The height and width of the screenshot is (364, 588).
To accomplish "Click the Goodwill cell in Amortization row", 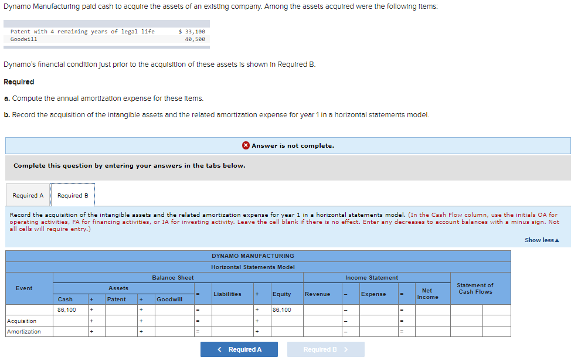I will point(174,331).
